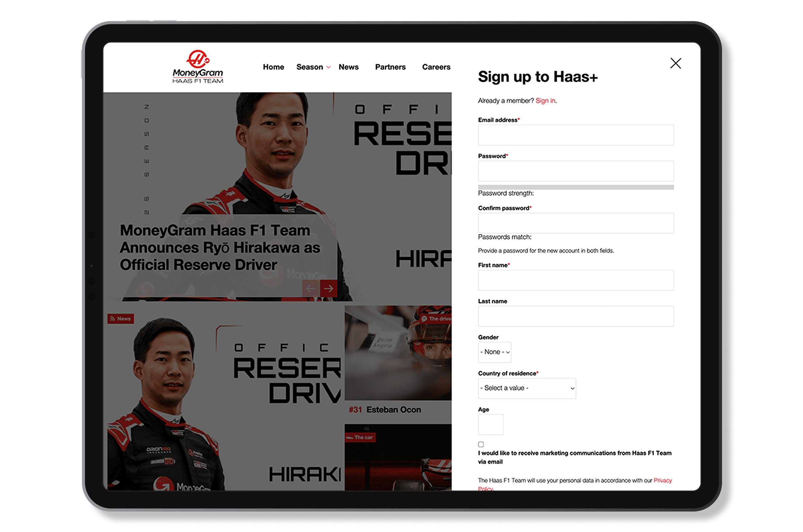Select the password instructions help text

pos(545,251)
